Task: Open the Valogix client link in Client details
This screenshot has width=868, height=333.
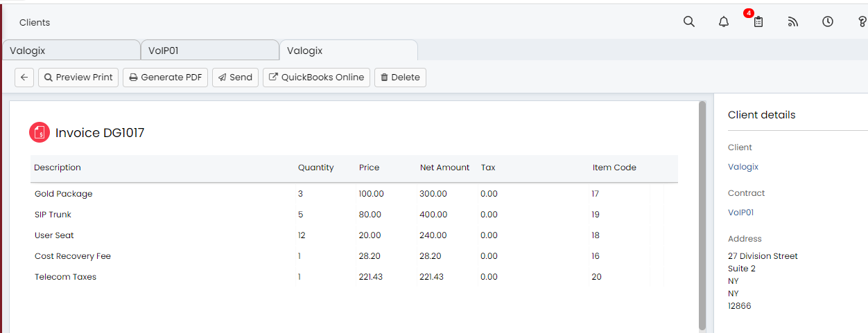Action: tap(743, 167)
